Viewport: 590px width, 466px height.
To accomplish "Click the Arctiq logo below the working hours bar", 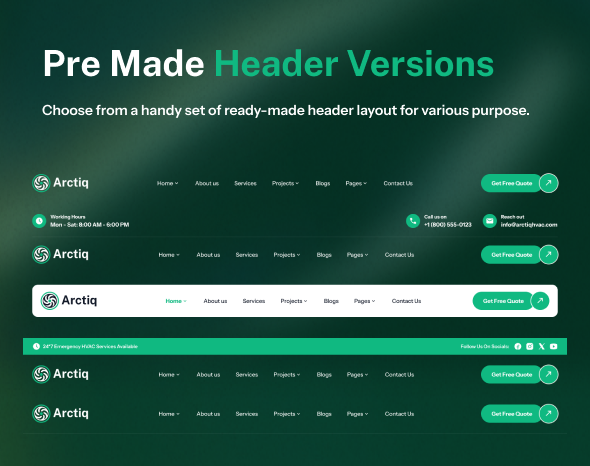I will coord(61,254).
